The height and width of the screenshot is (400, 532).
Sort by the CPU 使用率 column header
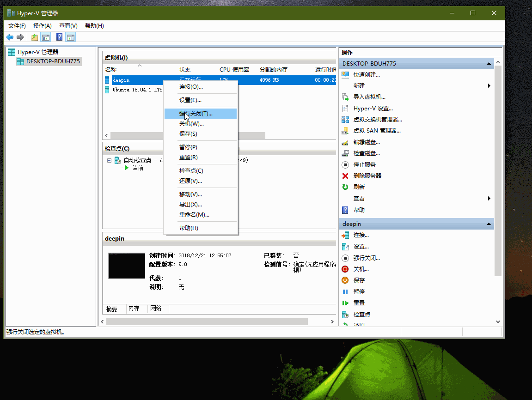234,69
